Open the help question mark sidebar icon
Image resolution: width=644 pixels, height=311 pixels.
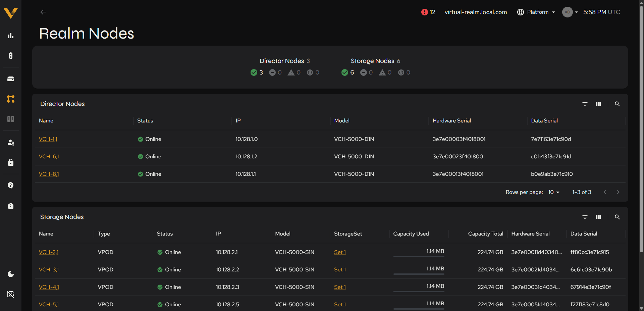(x=11, y=186)
